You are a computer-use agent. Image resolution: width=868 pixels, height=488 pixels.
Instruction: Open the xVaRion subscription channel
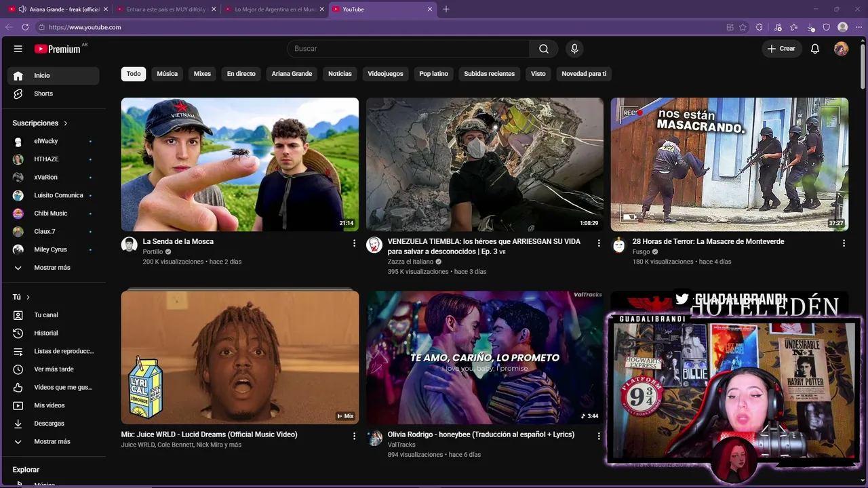[x=54, y=178]
